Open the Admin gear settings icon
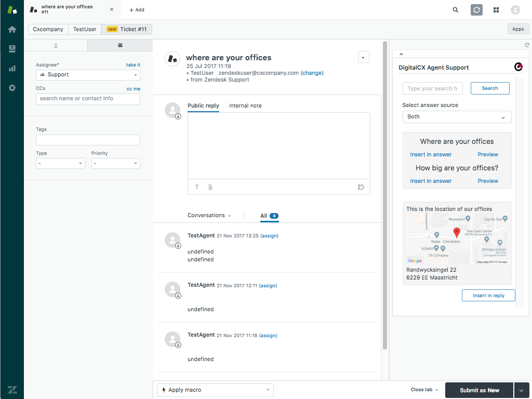 click(x=12, y=88)
